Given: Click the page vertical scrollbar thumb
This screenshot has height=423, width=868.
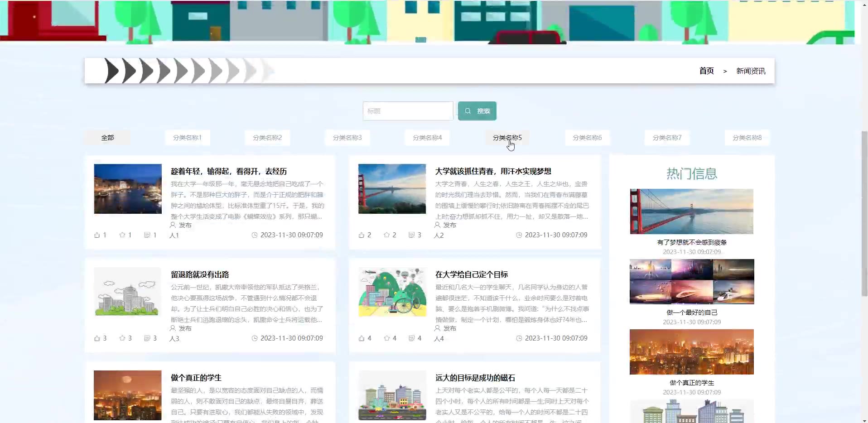Looking at the screenshot, I should 864,213.
